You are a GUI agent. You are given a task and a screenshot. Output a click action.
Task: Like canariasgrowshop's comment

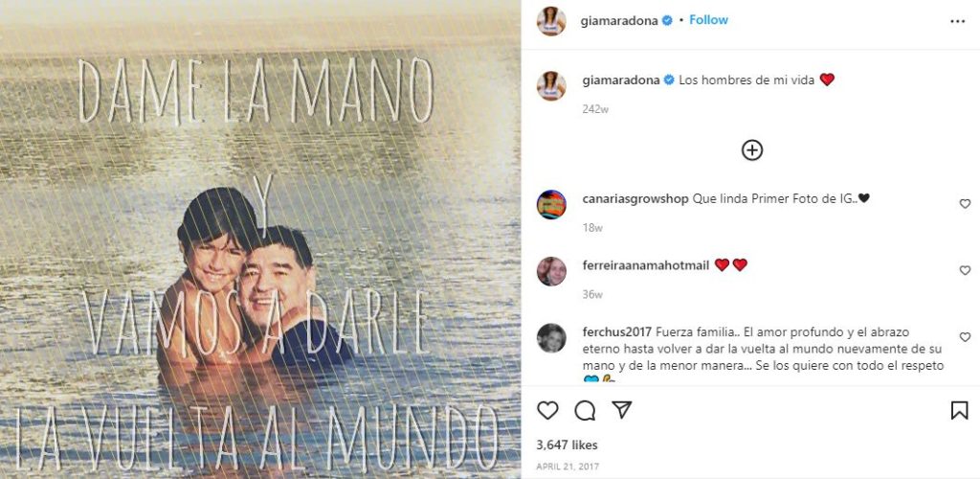965,204
